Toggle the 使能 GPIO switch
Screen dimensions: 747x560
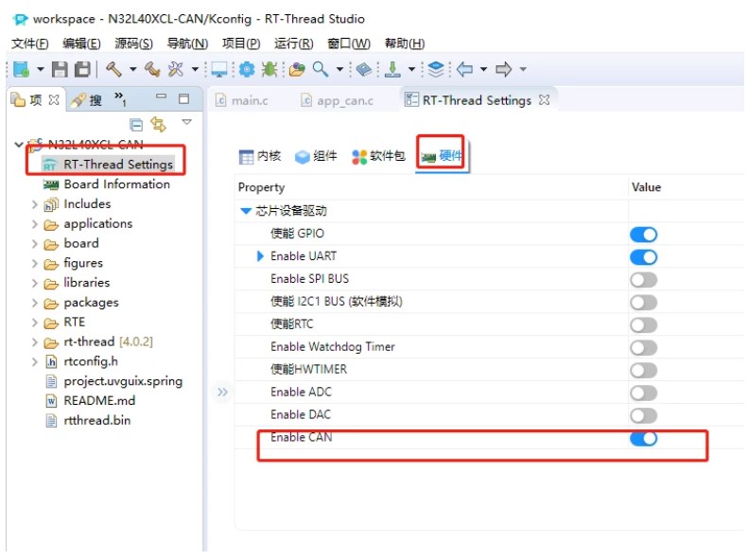[643, 234]
